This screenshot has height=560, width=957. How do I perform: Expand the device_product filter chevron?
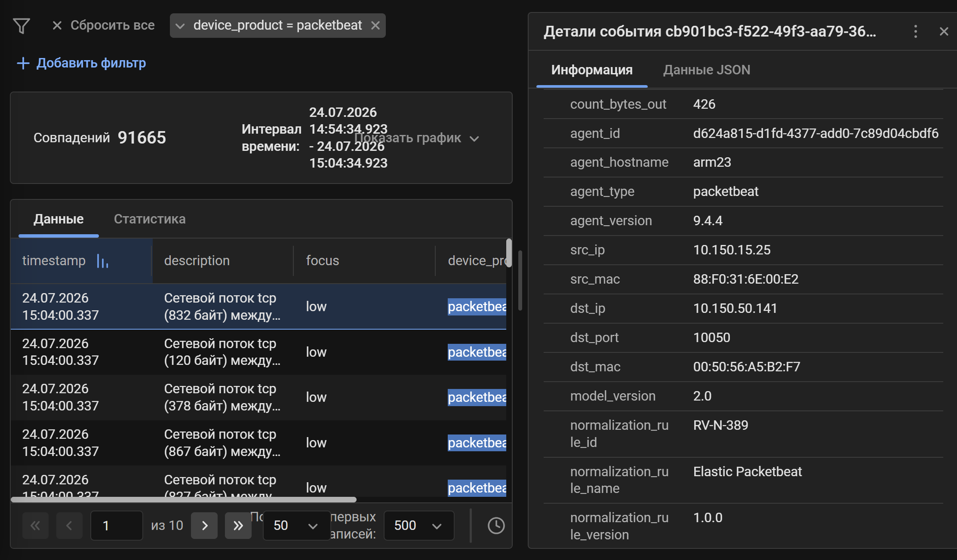click(x=180, y=26)
